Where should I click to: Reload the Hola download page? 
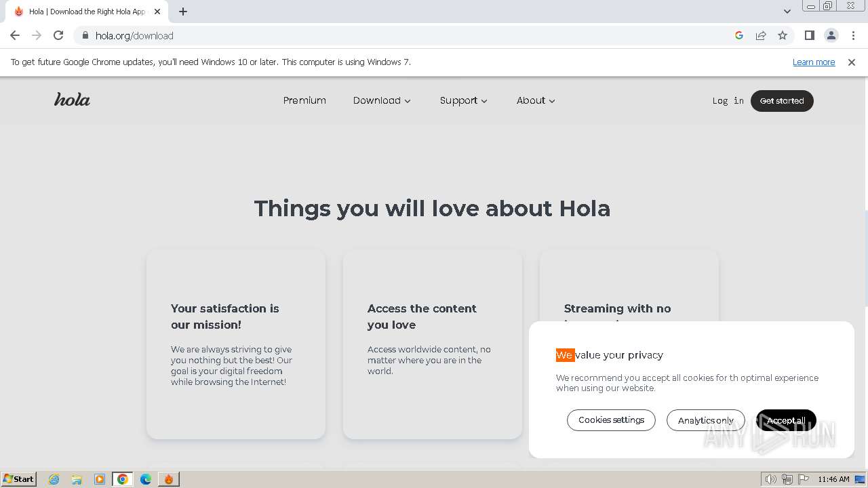point(58,35)
